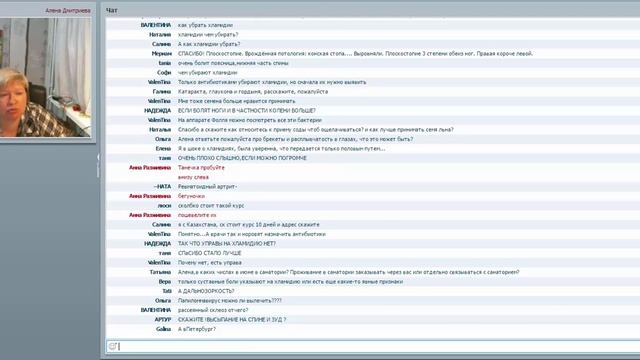Select message "А вПетербург?"
Screen dimensions: 640x360
click(197, 329)
